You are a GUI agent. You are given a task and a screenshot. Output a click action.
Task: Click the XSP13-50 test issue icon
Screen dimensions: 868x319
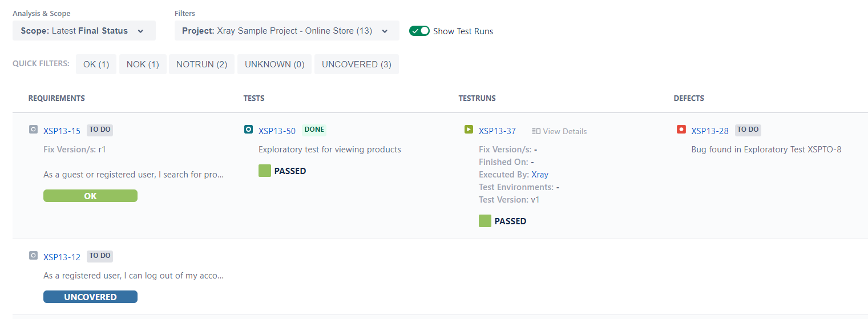tap(248, 130)
